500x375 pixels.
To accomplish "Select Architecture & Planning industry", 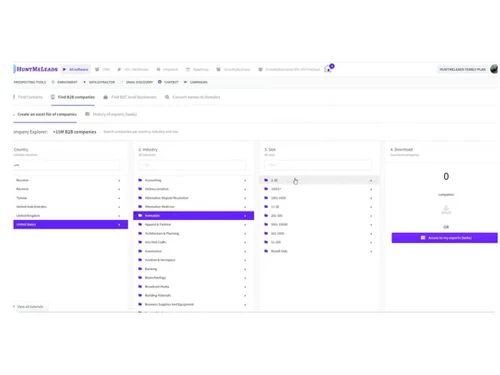I will [x=193, y=233].
